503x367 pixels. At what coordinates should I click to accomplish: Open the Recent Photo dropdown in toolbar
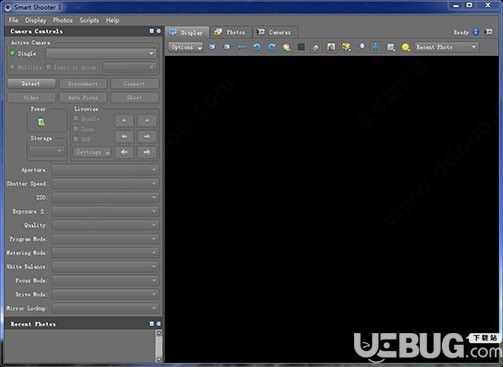446,47
